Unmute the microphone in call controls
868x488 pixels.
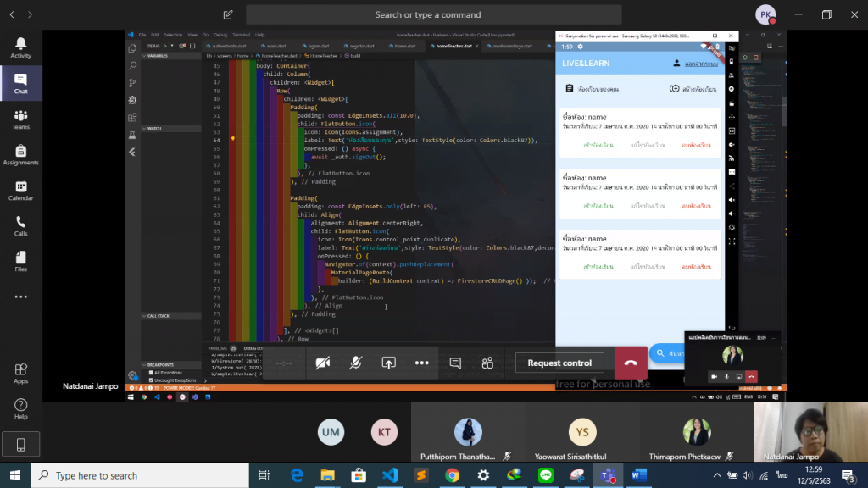356,363
